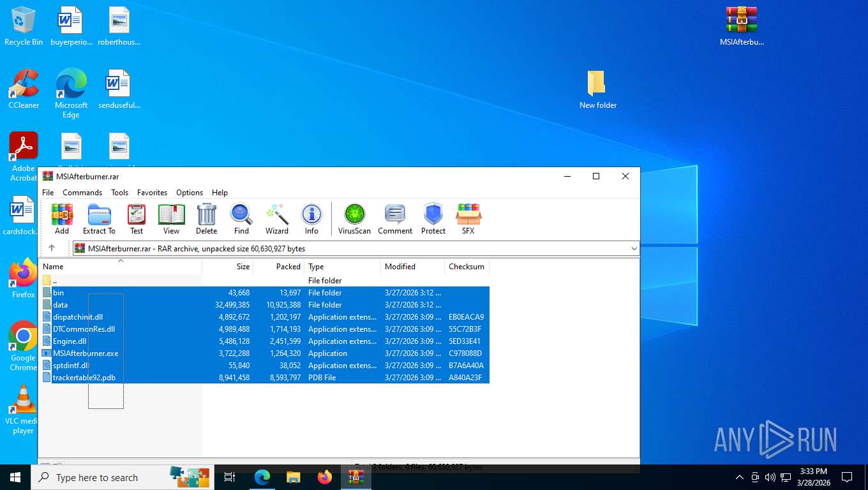
Task: Select DTCommonRes.dll in the list
Action: [x=264, y=329]
